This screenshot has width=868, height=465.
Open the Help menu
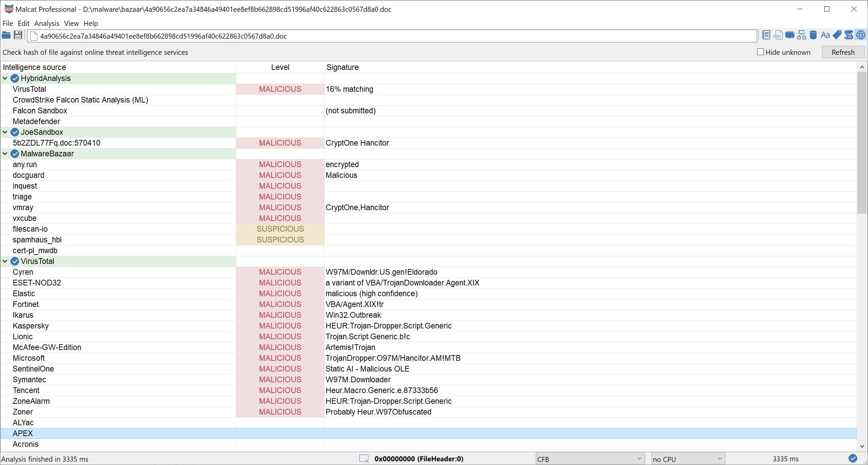(x=91, y=23)
